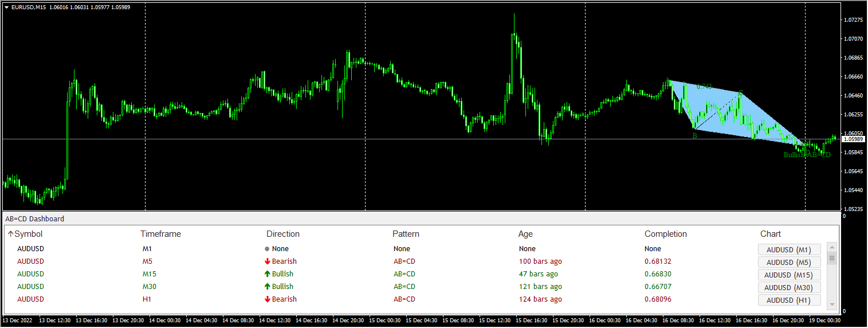The width and height of the screenshot is (868, 328).
Task: Click the AB=CD Dashboard title
Action: pos(34,219)
